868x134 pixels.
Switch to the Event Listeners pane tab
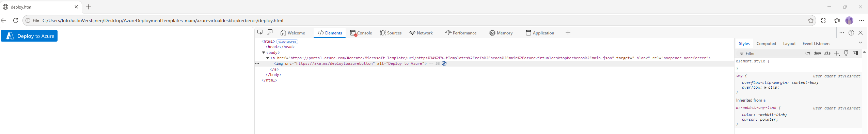(816, 44)
